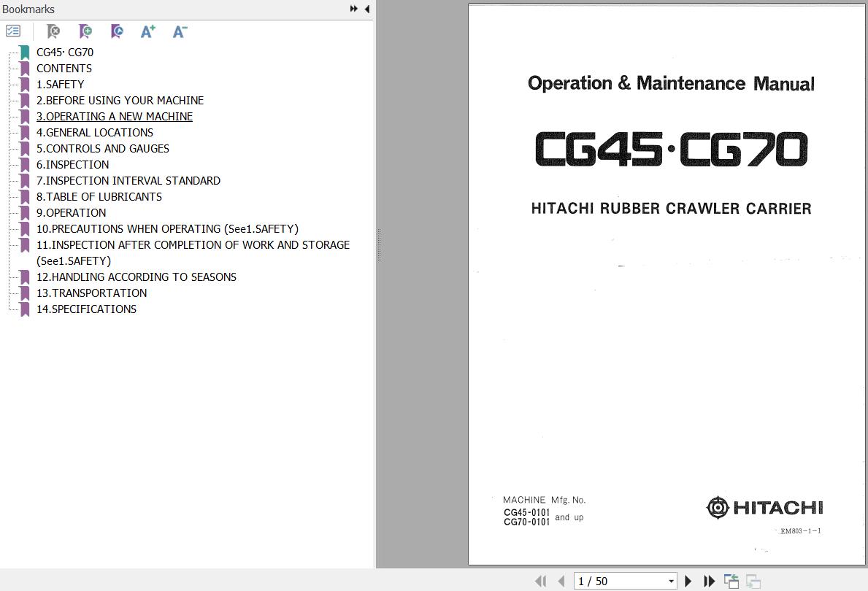Click the MACHINE Mfg. No. text
Image resolution: width=868 pixels, height=591 pixels.
click(544, 500)
